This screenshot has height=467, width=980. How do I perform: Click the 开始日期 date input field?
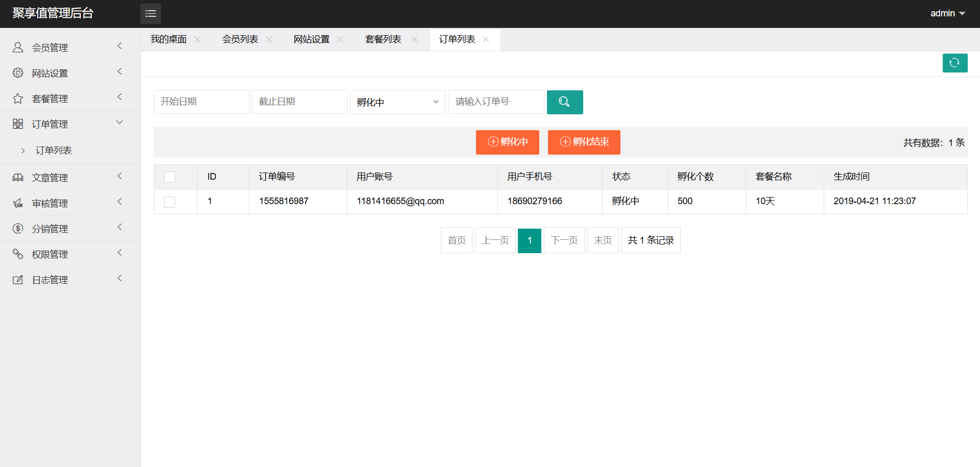click(x=201, y=102)
